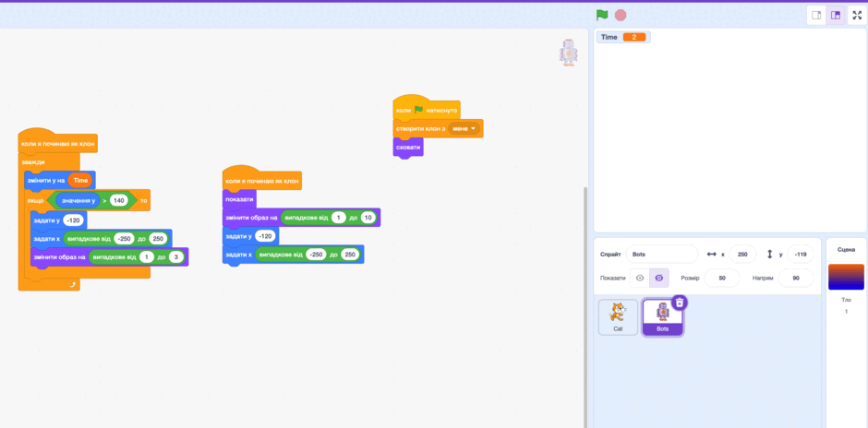
Task: Edit the sprite name field Bots
Action: tap(662, 255)
